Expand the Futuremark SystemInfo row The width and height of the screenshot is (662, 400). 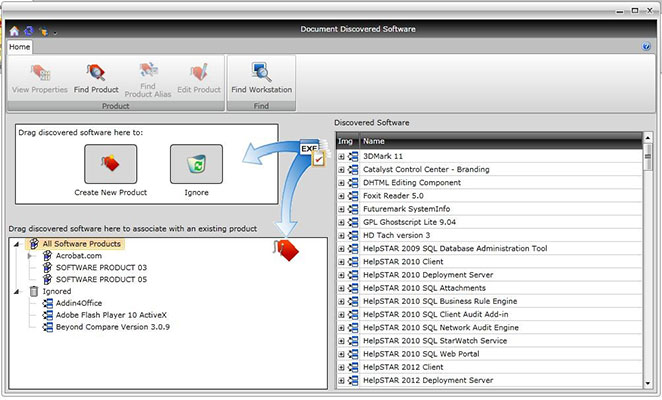(x=341, y=210)
